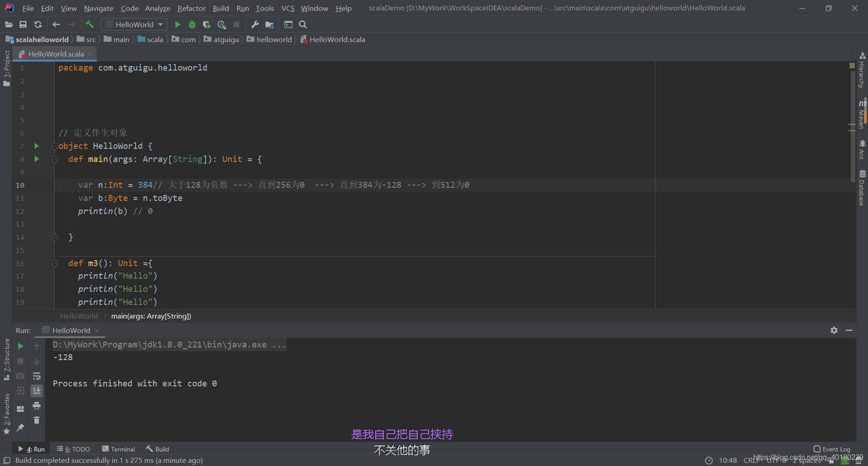Open Project Structure toolbar icon
This screenshot has height=466, width=868.
pyautogui.click(x=270, y=24)
